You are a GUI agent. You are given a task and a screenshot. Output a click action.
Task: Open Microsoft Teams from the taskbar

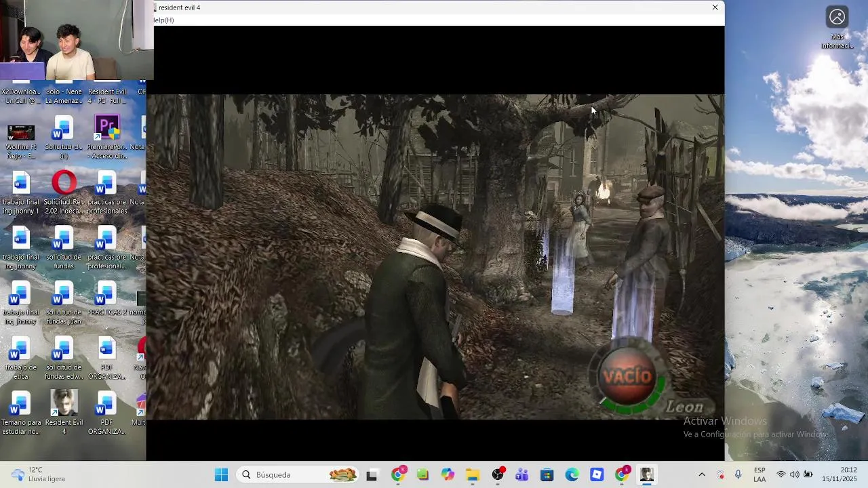[x=522, y=475]
